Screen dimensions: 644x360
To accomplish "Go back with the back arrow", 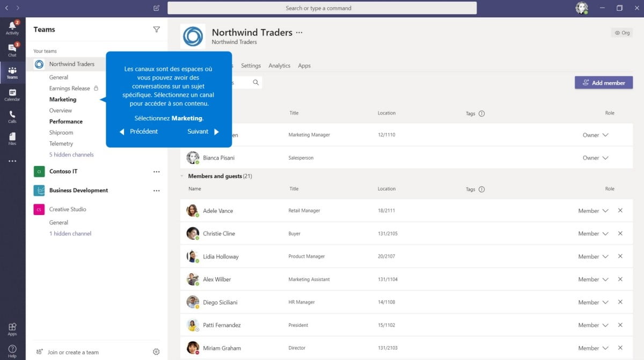I will point(6,8).
